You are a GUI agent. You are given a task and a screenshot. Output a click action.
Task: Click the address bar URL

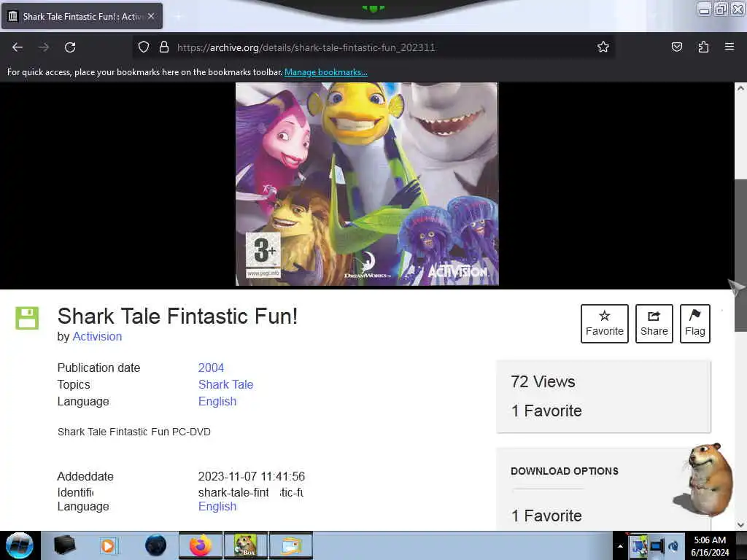click(306, 47)
